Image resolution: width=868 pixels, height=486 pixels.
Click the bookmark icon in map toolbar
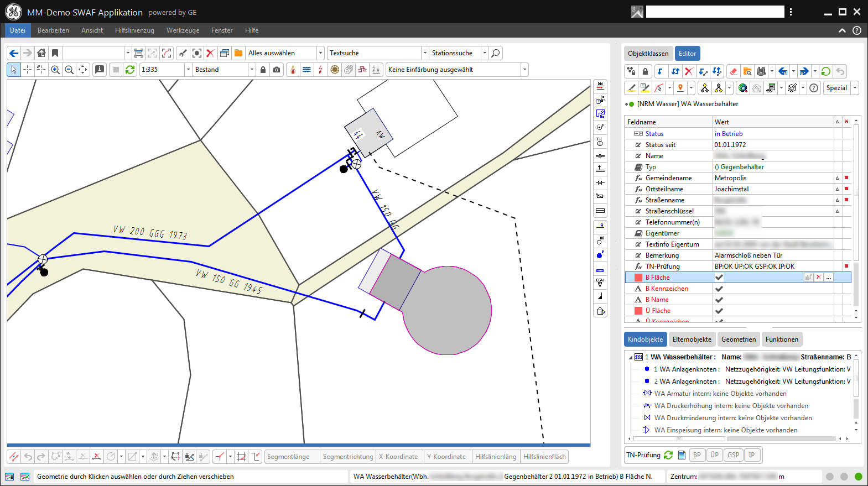click(55, 53)
